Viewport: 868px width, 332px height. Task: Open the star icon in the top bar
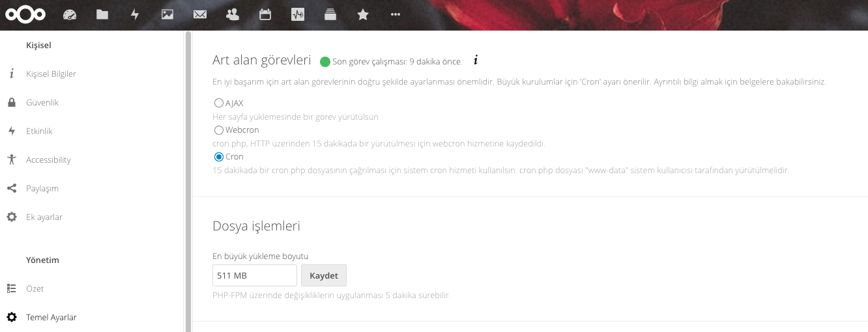pyautogui.click(x=363, y=14)
